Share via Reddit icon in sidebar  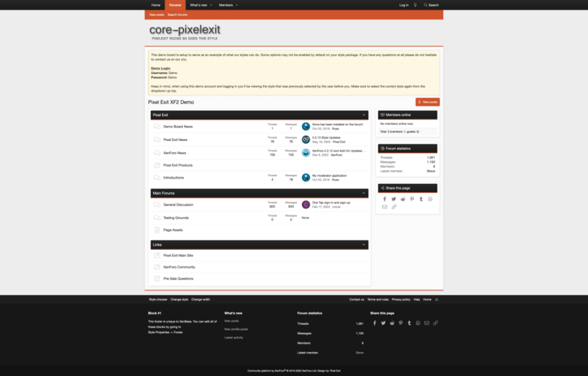coord(403,199)
